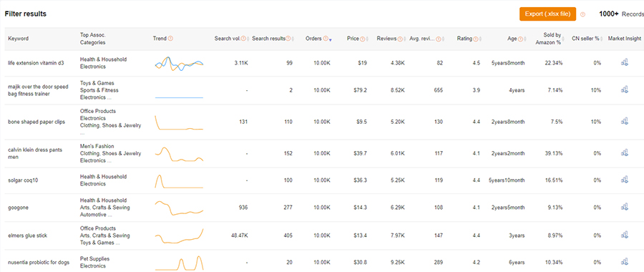This screenshot has width=644, height=272.
Task: Open Market Insight icon for googone row
Action: [625, 208]
